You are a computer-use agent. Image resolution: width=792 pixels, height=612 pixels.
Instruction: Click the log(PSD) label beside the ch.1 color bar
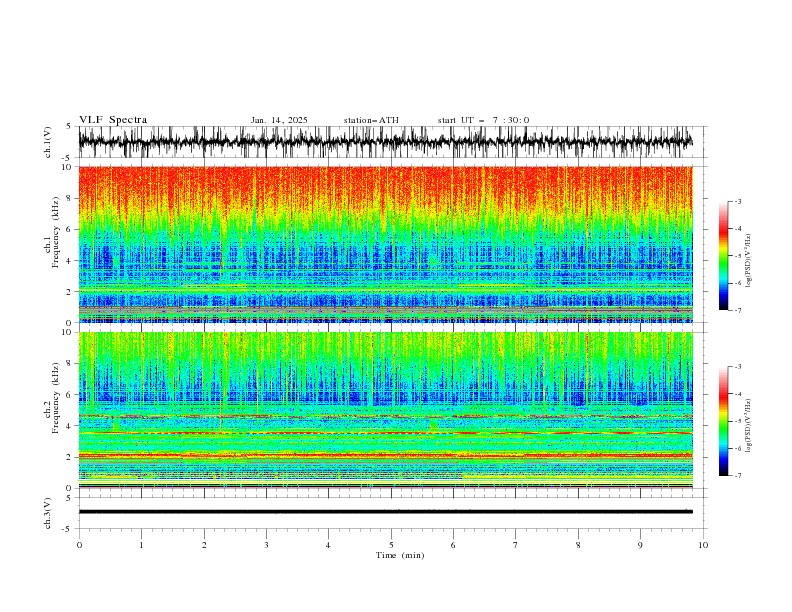point(749,261)
